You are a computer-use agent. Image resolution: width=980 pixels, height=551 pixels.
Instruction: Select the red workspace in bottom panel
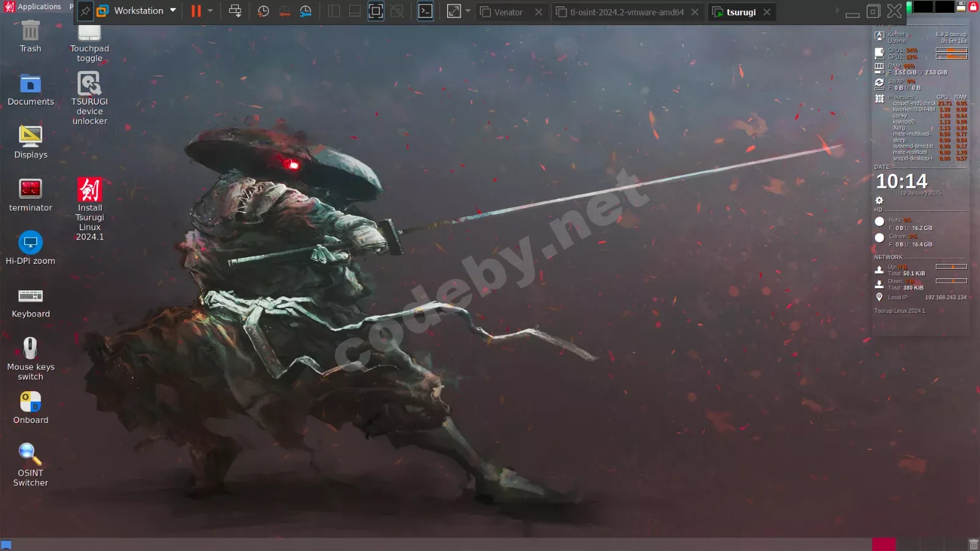point(883,544)
